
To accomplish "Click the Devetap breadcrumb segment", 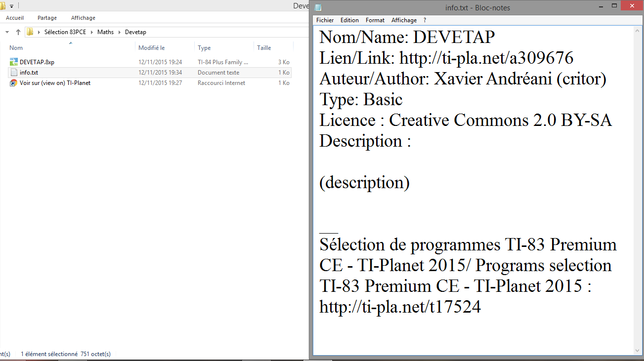I will pos(135,32).
